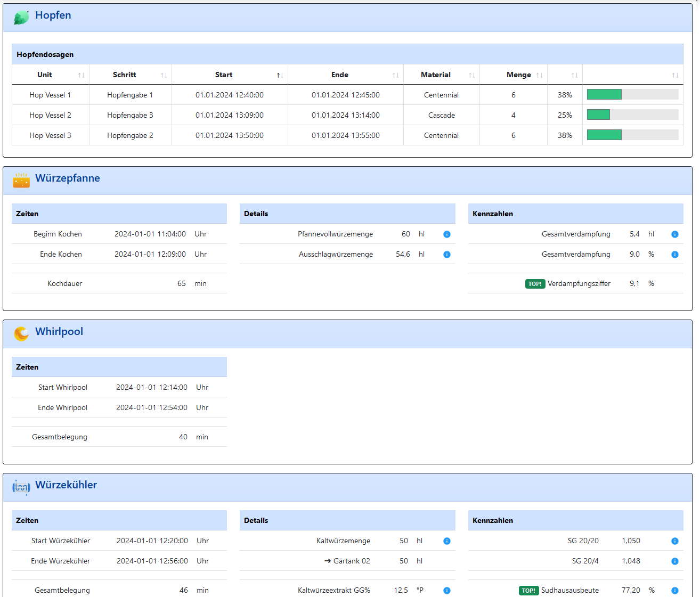The image size is (700, 597).
Task: Open the Kaltwürzemenge info icon
Action: [447, 541]
